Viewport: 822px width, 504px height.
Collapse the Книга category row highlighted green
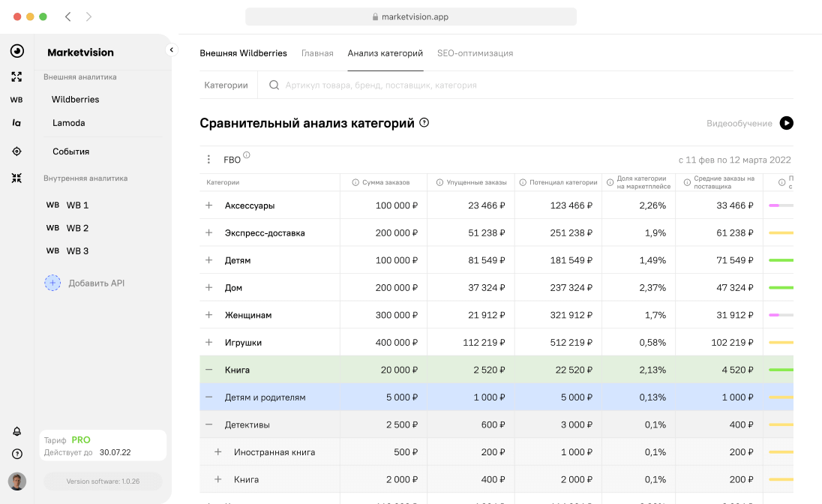(208, 370)
